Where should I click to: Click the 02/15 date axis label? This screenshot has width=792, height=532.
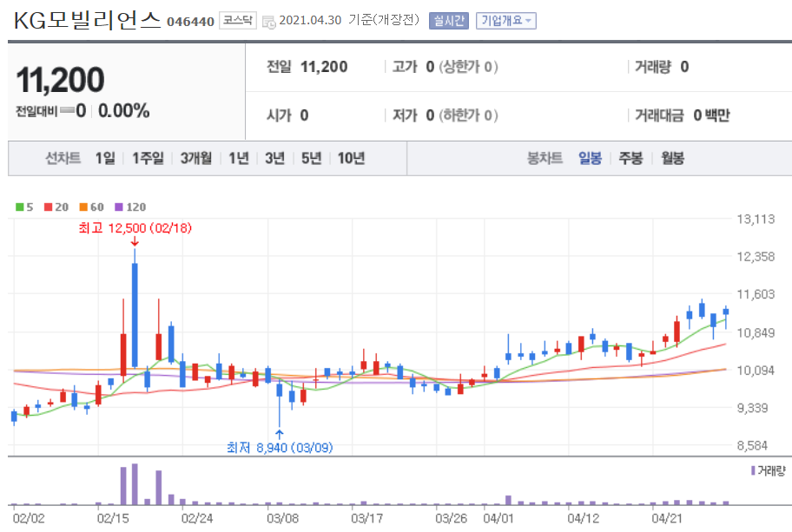click(113, 518)
